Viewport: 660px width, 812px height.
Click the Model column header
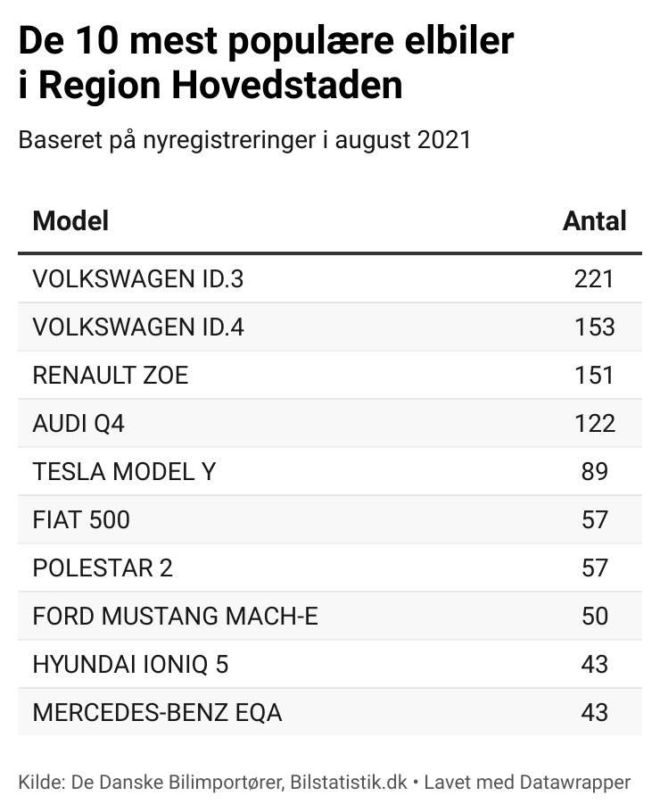(x=70, y=220)
